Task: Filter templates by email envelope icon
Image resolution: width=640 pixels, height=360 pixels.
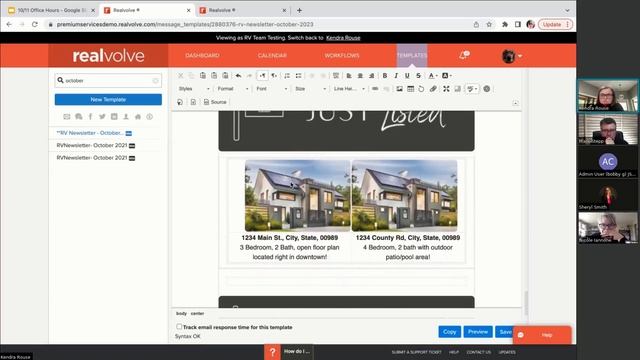Action: coord(67,117)
